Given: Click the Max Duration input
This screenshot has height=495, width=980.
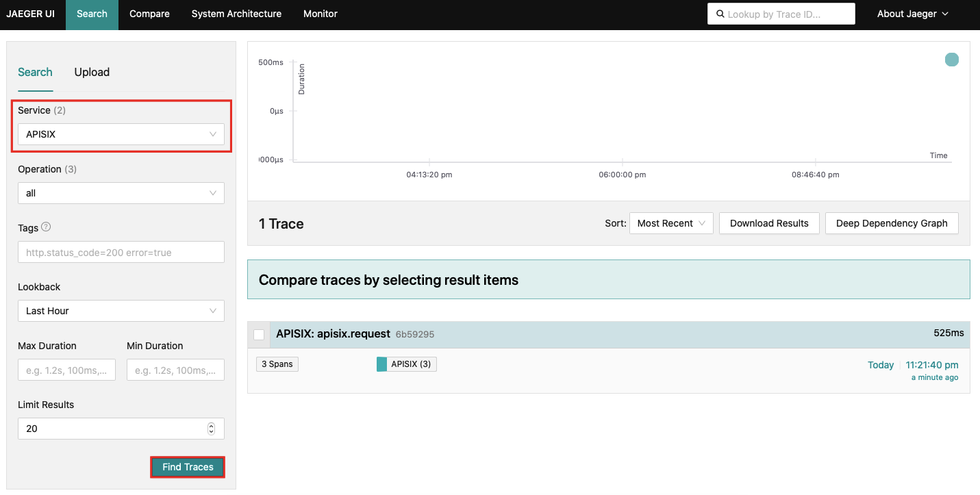Looking at the screenshot, I should click(66, 370).
